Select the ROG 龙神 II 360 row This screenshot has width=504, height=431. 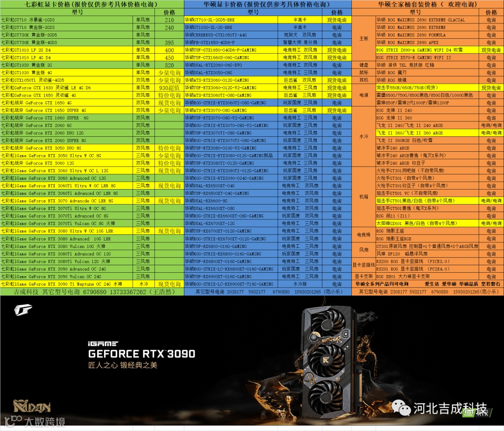(x=440, y=118)
